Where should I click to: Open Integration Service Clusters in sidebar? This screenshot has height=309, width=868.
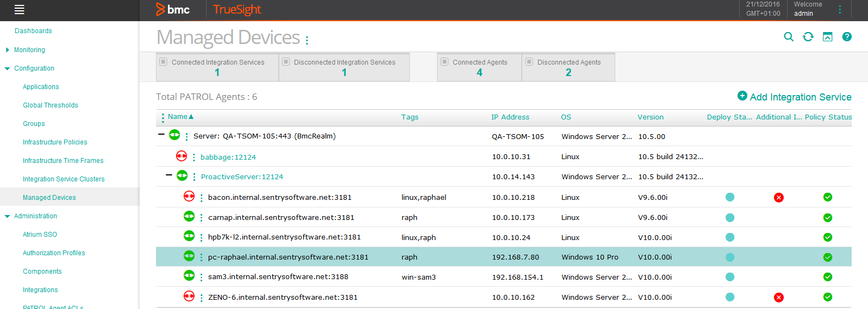[x=64, y=179]
